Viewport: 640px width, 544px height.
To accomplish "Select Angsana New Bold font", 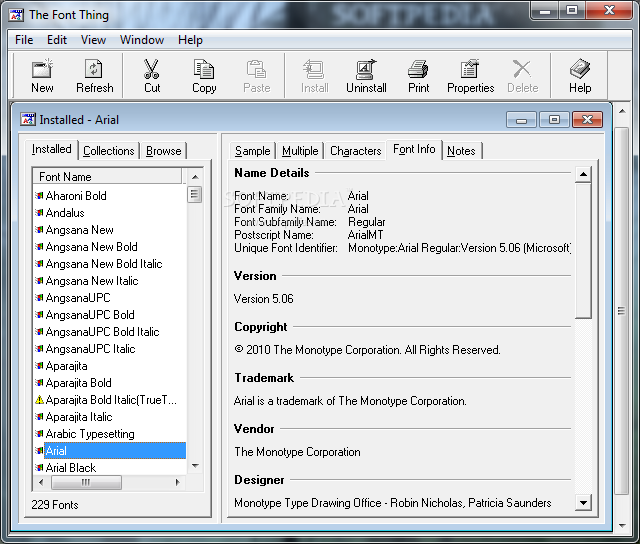I will [x=91, y=247].
